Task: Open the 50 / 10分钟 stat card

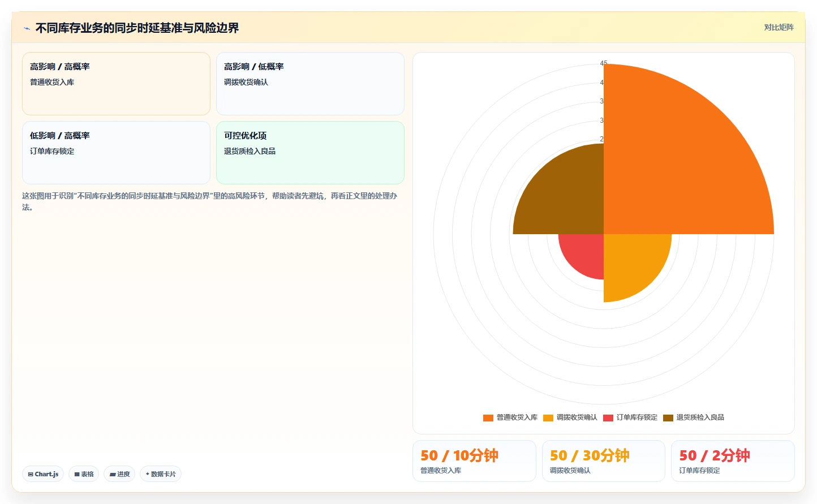Action: [474, 461]
